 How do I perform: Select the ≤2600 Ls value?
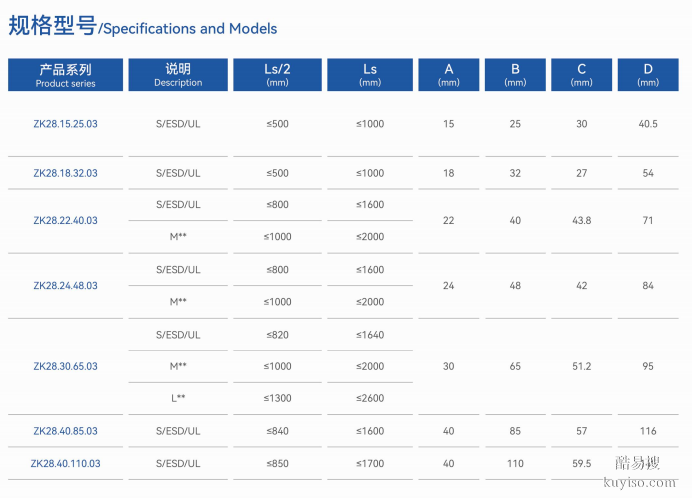click(370, 398)
